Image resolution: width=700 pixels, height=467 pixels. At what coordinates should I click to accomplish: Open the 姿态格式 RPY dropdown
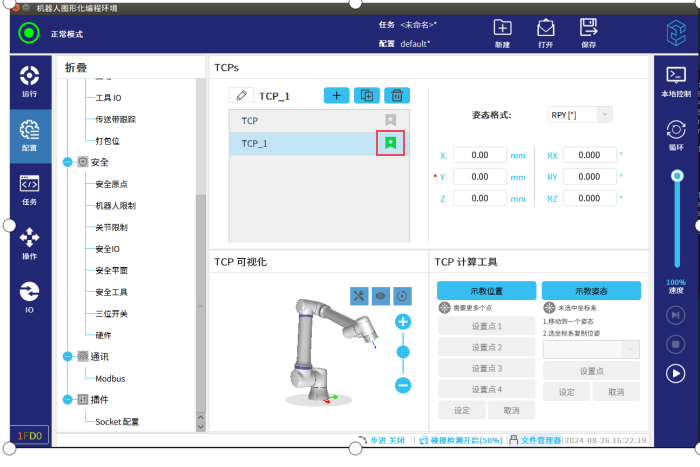click(x=580, y=115)
